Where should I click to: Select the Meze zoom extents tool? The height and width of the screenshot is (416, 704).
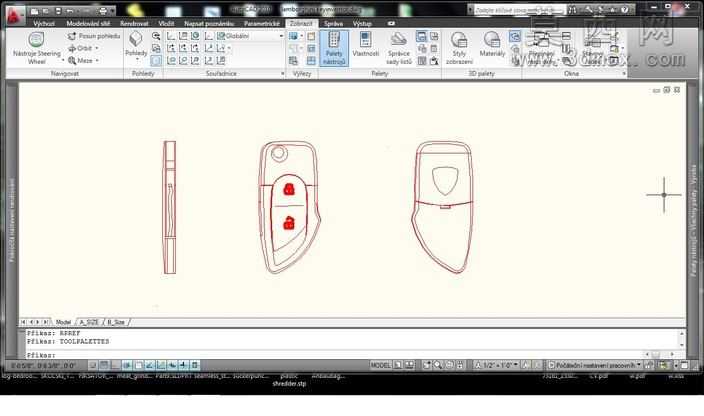click(x=80, y=60)
